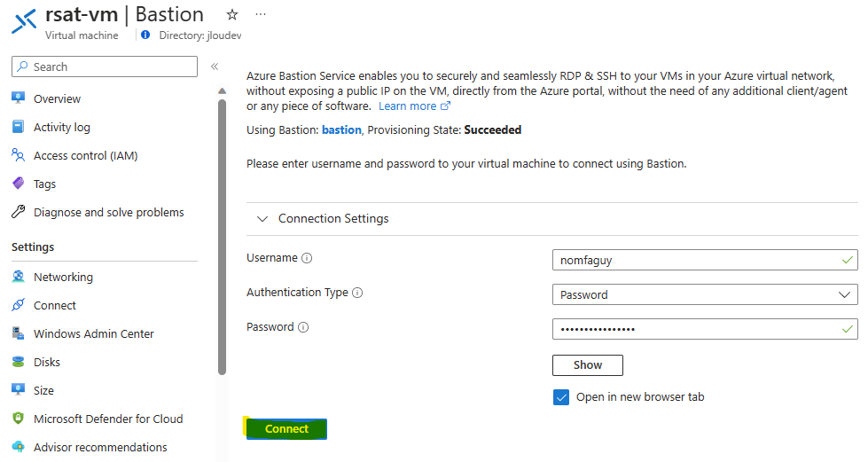Click the Microsoft Defender shield icon
This screenshot has width=868, height=462.
(19, 419)
